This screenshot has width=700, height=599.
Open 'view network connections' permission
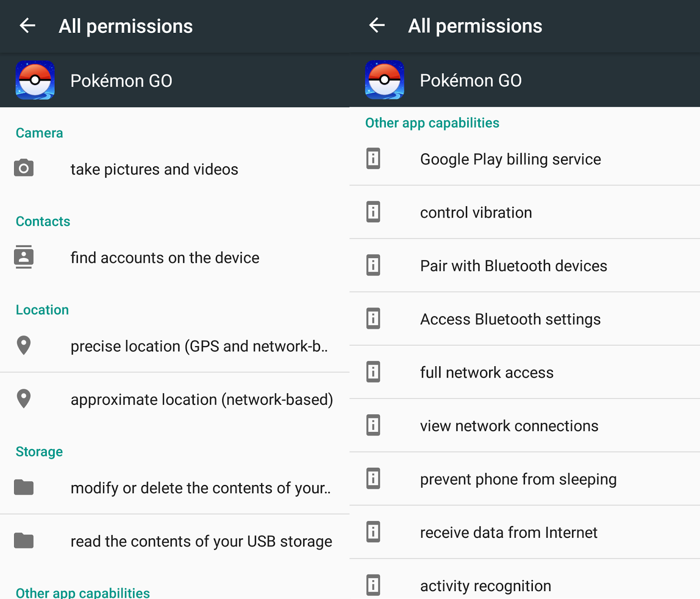pyautogui.click(x=509, y=426)
